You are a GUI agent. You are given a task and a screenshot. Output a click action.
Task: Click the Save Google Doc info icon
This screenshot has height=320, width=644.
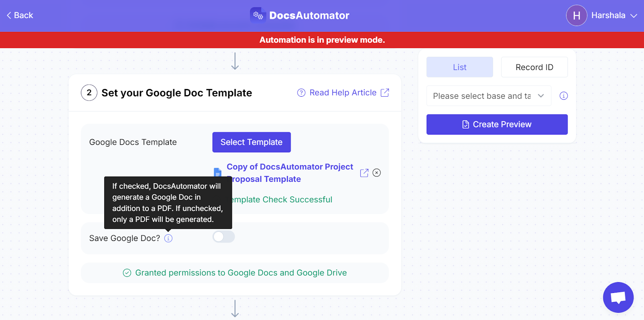pyautogui.click(x=168, y=238)
